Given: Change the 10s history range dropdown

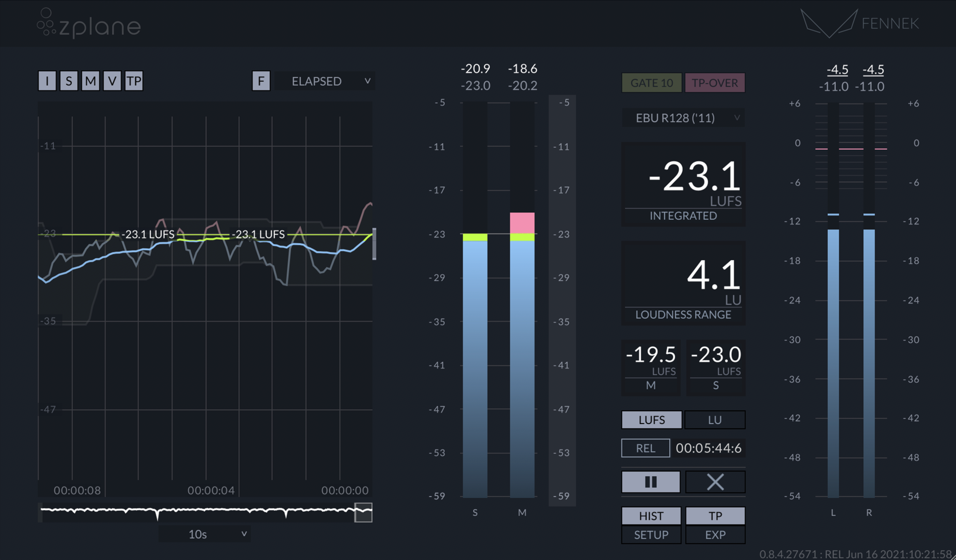Looking at the screenshot, I should (x=204, y=534).
